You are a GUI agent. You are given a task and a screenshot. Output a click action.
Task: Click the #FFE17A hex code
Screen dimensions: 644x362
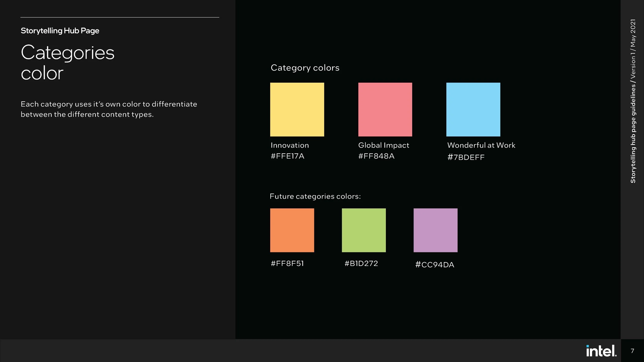[287, 156]
